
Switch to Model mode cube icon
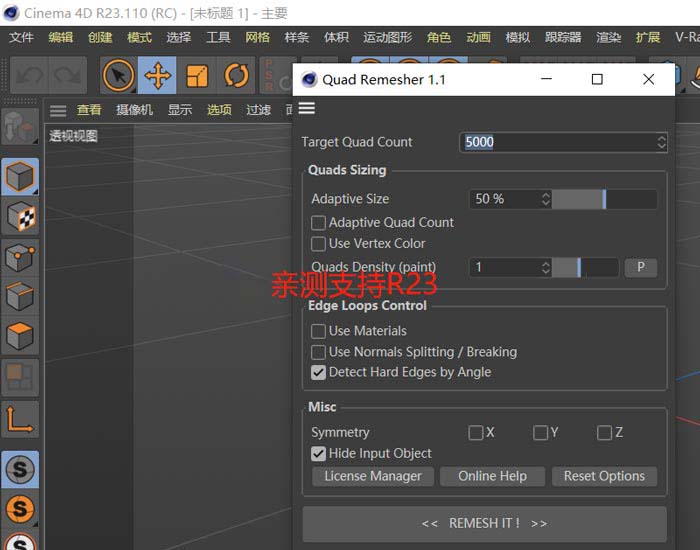(x=20, y=177)
